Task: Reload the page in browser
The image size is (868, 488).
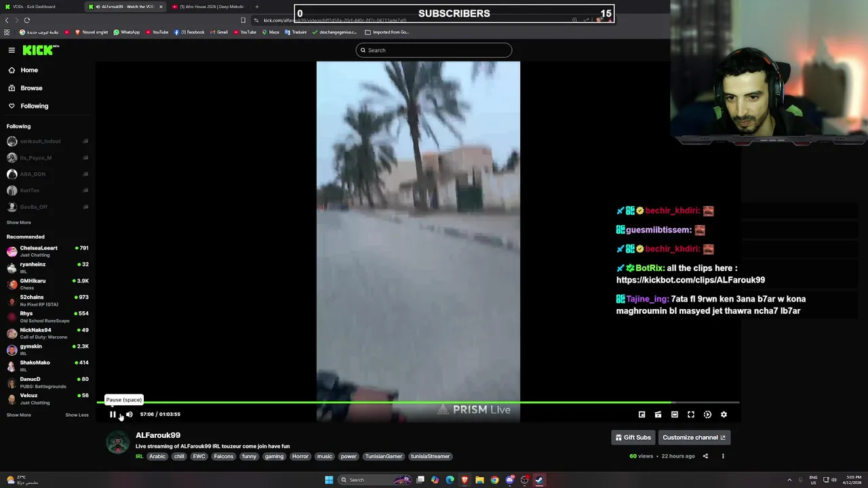Action: coord(26,20)
